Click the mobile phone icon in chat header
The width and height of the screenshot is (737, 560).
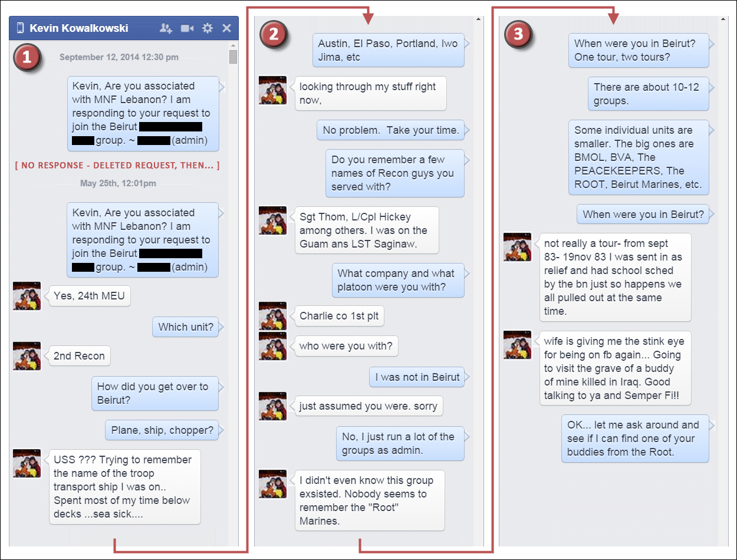(x=20, y=28)
